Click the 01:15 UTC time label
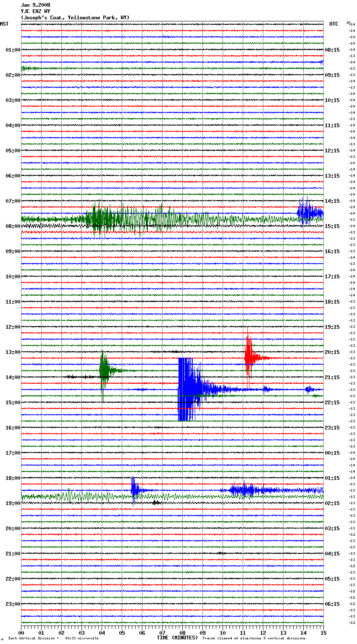This screenshot has height=644, width=357. [332, 478]
